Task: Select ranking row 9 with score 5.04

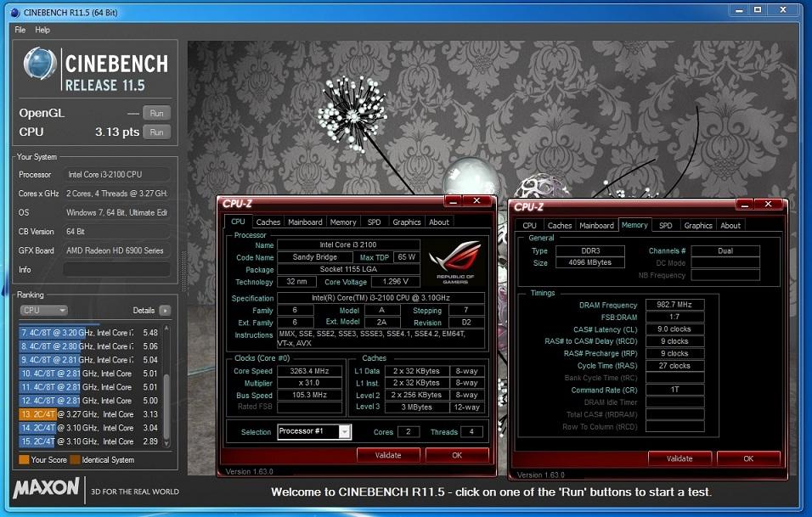Action: [x=89, y=360]
